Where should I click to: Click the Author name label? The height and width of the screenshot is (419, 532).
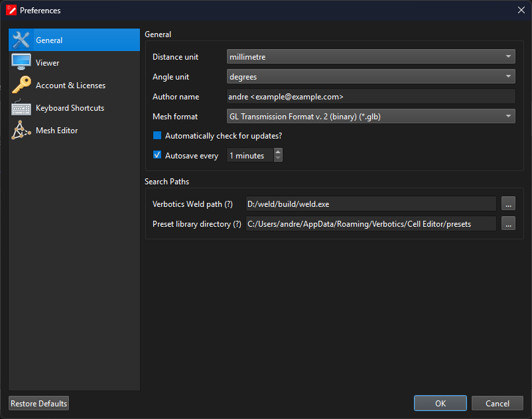pyautogui.click(x=176, y=97)
